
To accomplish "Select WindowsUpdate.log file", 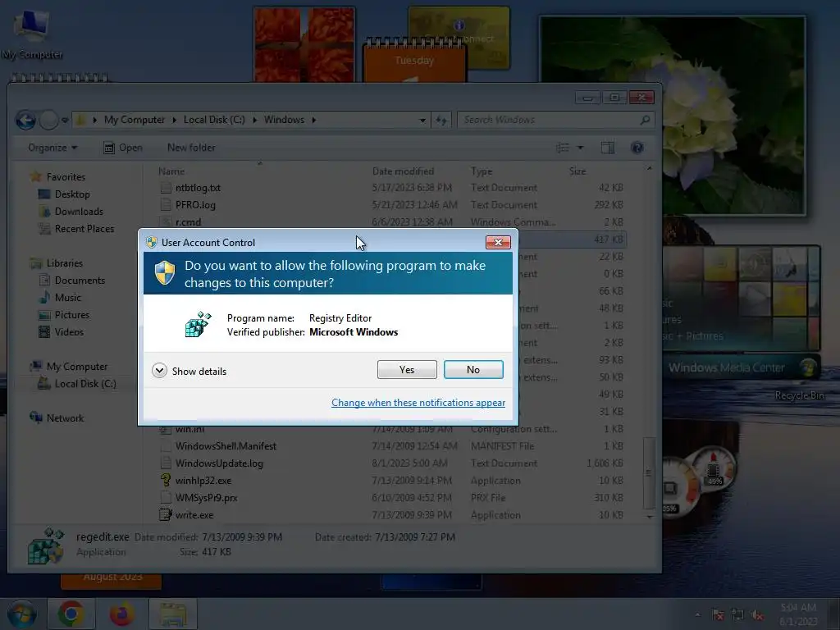I will [219, 463].
